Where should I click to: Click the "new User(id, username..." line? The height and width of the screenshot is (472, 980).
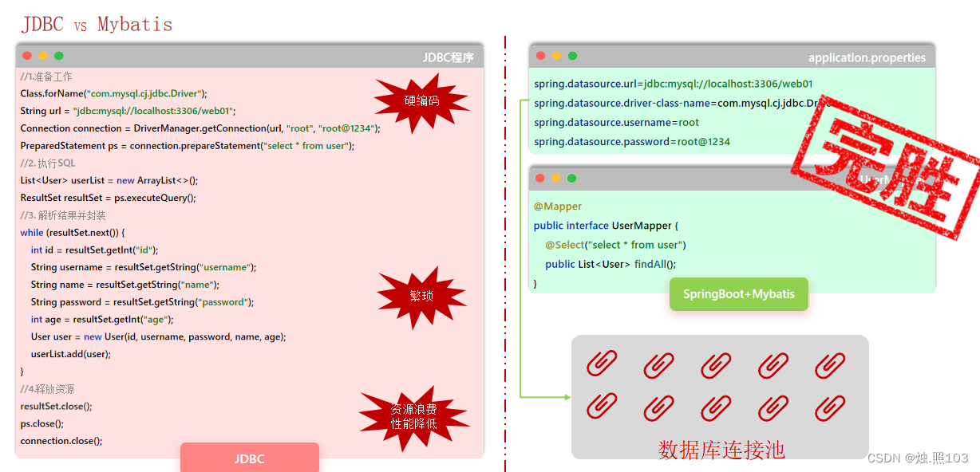point(158,337)
